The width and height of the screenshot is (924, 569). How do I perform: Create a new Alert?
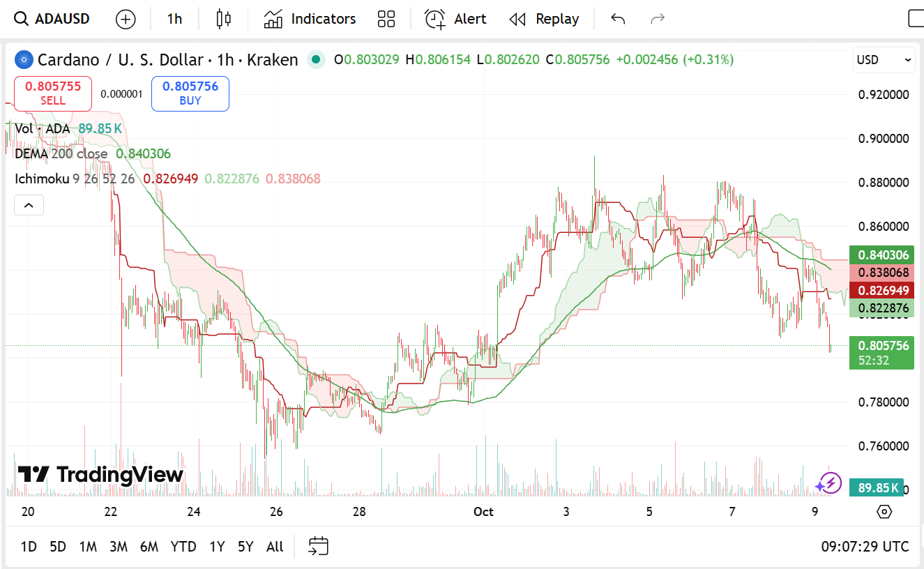click(455, 19)
